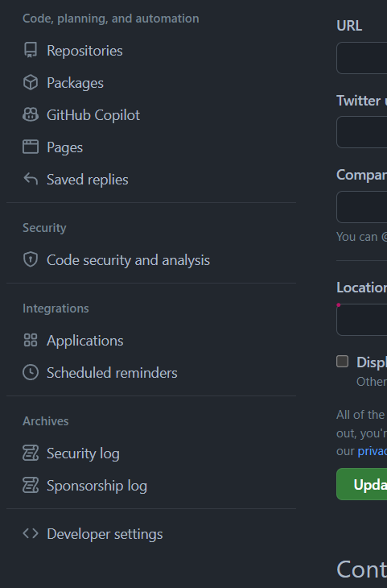Open the privacy link
Screen dimensions: 387x588
pyautogui.click(x=372, y=451)
